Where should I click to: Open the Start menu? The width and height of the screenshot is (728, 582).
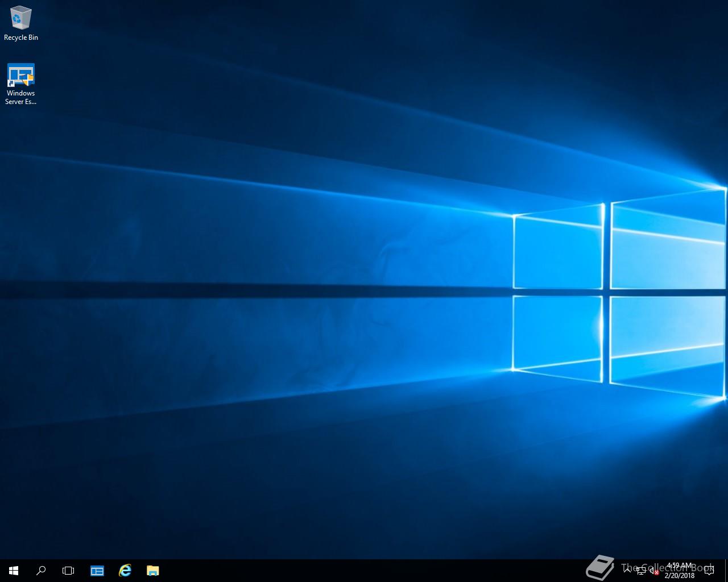tap(14, 571)
